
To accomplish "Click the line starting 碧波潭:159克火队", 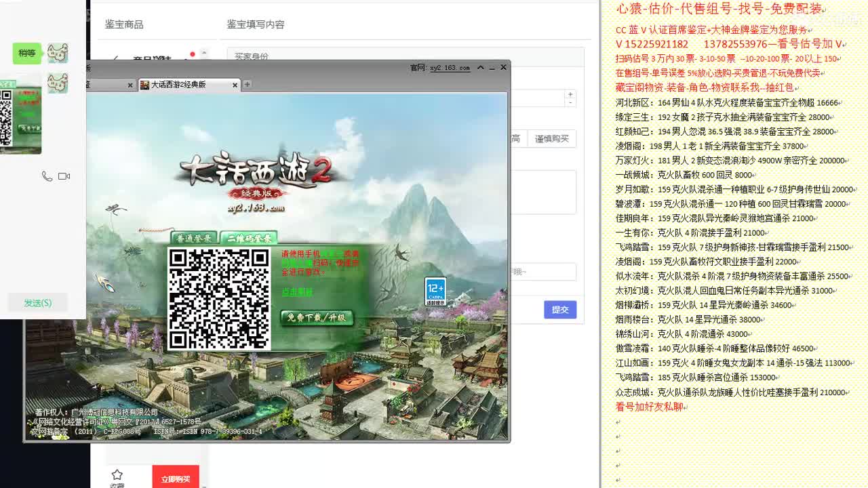I will (731, 204).
